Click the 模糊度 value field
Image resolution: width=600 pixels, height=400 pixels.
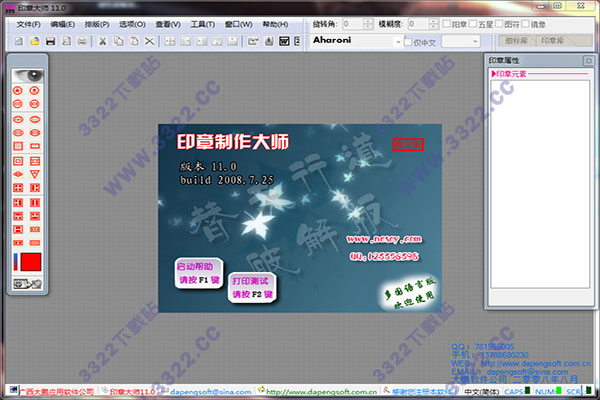coord(418,24)
